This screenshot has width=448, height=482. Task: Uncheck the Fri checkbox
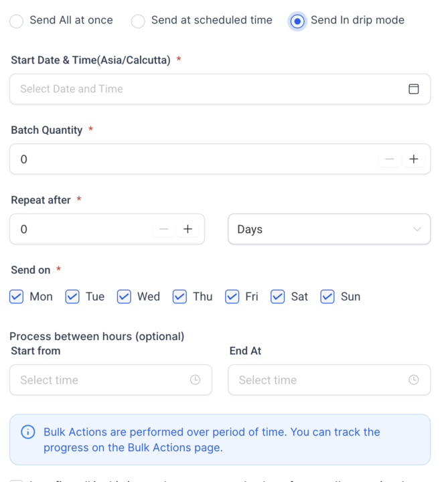232,297
